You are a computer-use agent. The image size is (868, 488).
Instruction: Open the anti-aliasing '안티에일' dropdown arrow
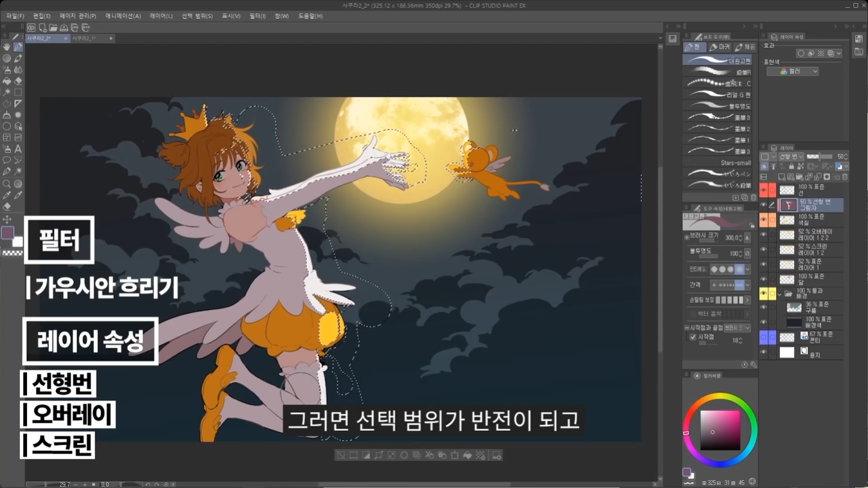click(747, 269)
